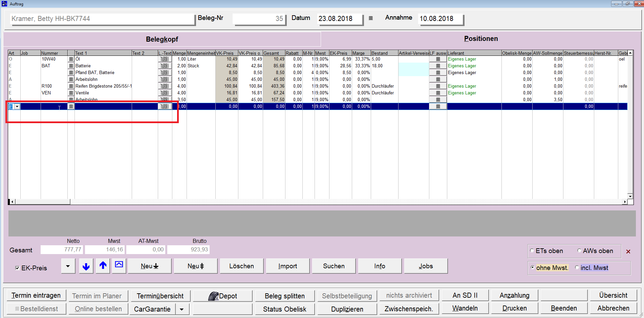Click the Wandeln button
The width and height of the screenshot is (644, 318).
(465, 308)
